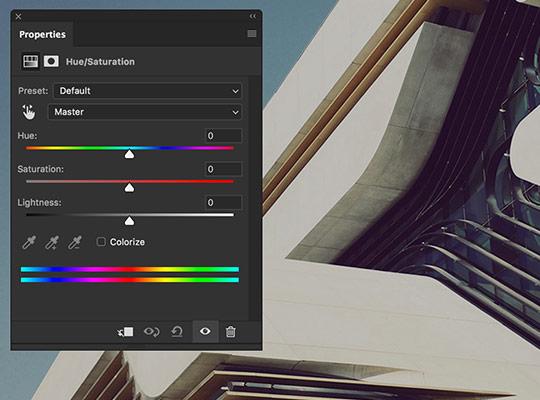540x400 pixels.
Task: Click the Saturation slider handle
Action: coord(129,187)
